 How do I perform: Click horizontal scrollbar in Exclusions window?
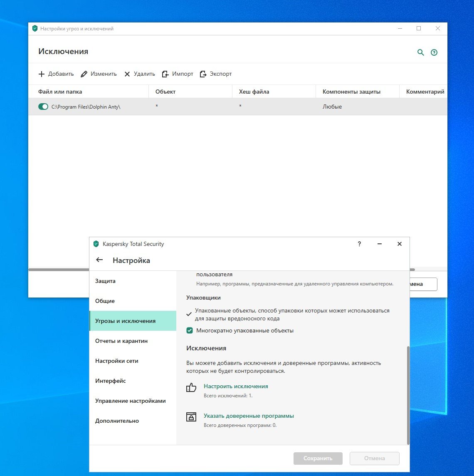click(x=59, y=269)
